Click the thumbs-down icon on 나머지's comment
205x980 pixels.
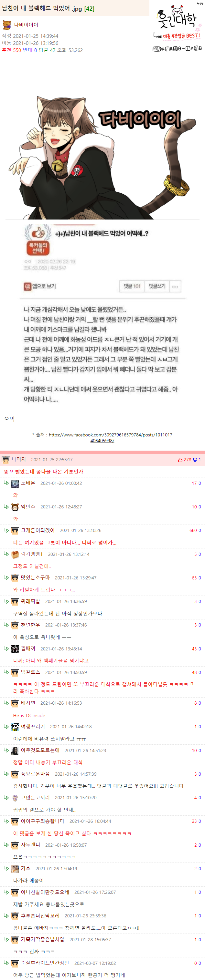195,460
